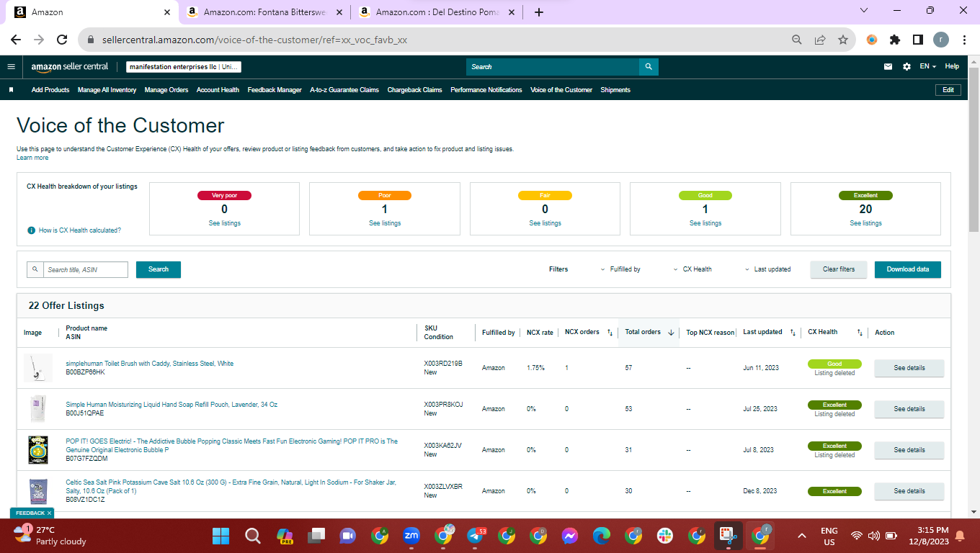Expand the Last updated filter dropdown
Image resolution: width=980 pixels, height=553 pixels.
pos(768,269)
